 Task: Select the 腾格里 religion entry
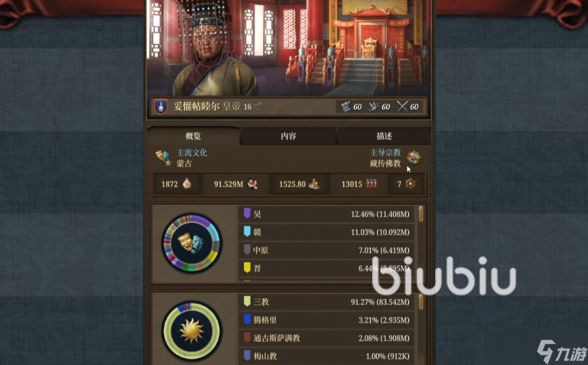click(x=327, y=320)
